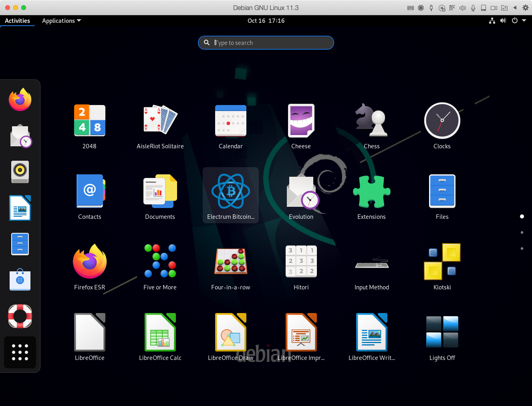Open Evolution mail from the dock

(x=20, y=136)
